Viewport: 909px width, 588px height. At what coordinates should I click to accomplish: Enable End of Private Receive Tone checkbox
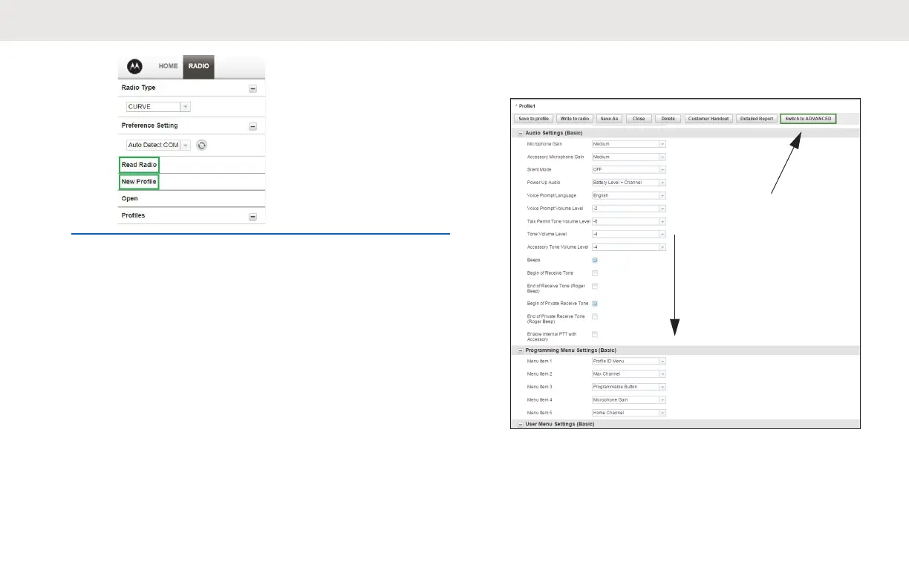click(595, 316)
